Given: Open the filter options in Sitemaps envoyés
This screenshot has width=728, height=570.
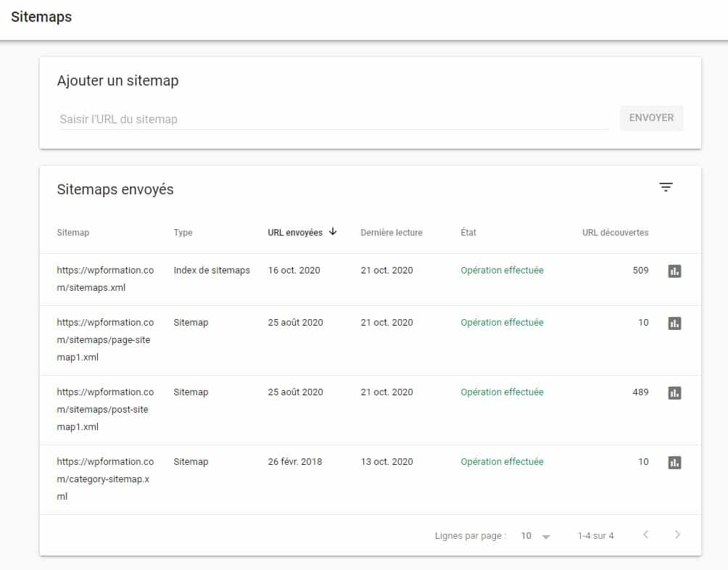Looking at the screenshot, I should (666, 187).
